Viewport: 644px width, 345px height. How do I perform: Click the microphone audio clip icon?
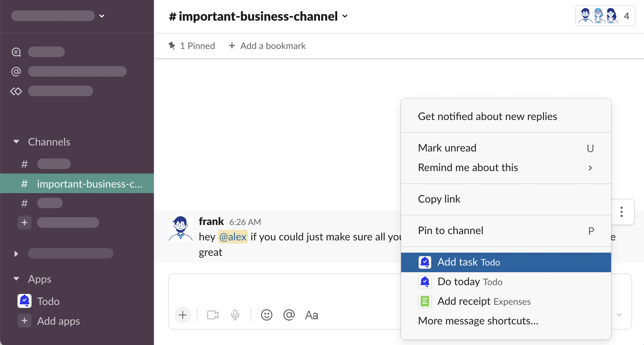(235, 315)
